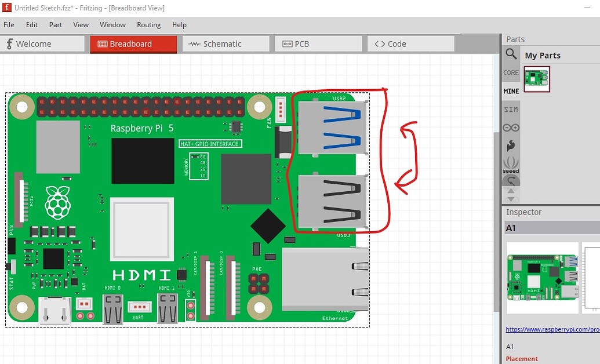Click the vertical canvas scrollbar
Screen dimensions: 600x364
click(497, 222)
